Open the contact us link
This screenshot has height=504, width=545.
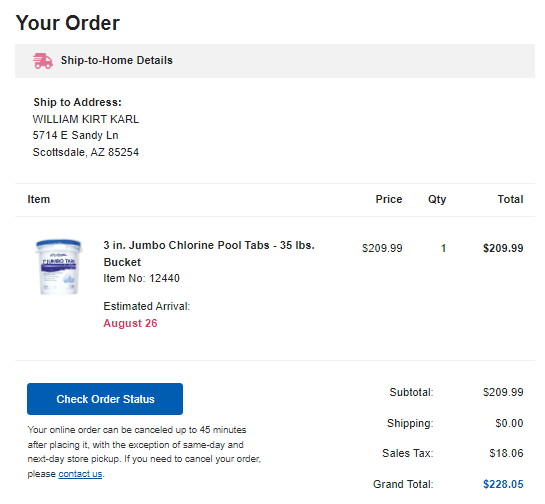(x=80, y=474)
